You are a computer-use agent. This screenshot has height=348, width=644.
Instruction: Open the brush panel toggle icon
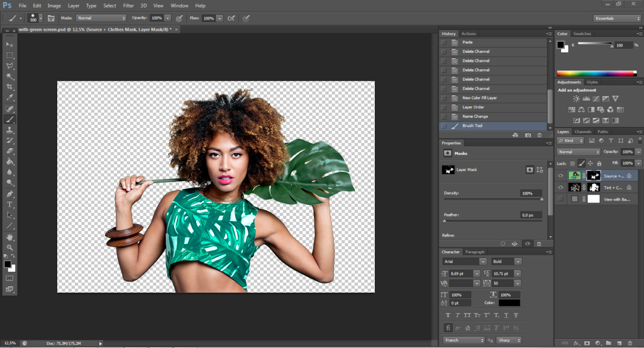tap(51, 18)
